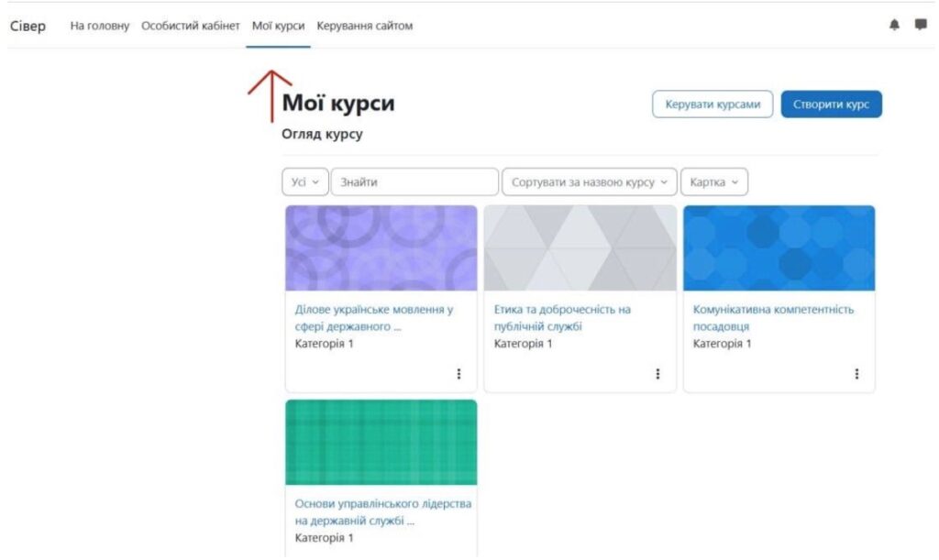Open three-dot menu for Комунікативна компетентність course
The width and height of the screenshot is (939, 560).
pyautogui.click(x=856, y=374)
